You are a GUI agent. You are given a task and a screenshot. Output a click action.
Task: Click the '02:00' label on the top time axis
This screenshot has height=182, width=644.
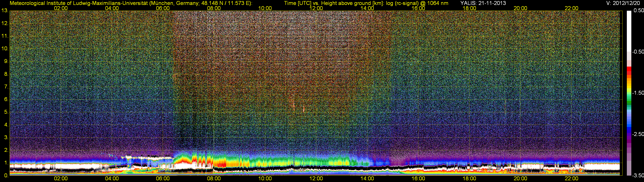pyautogui.click(x=61, y=8)
